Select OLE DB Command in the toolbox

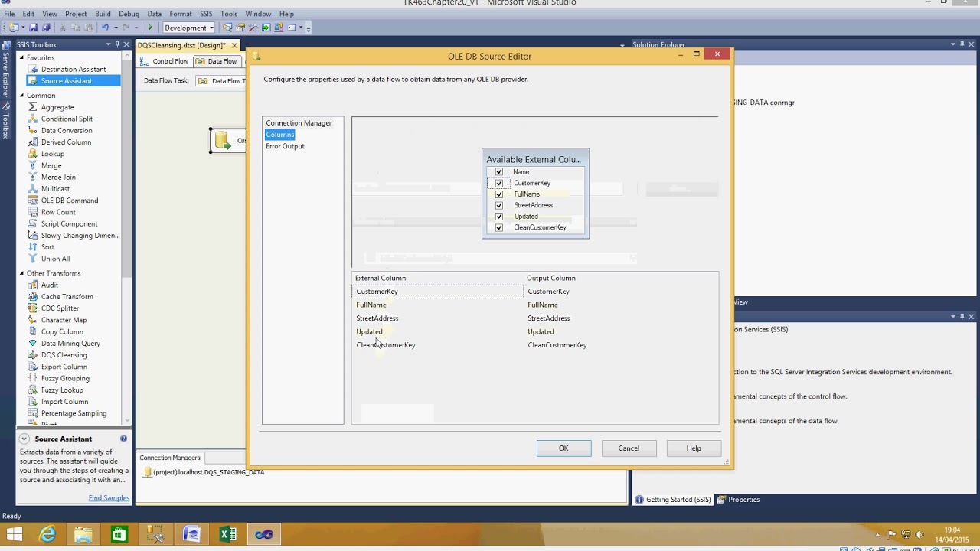(x=70, y=201)
